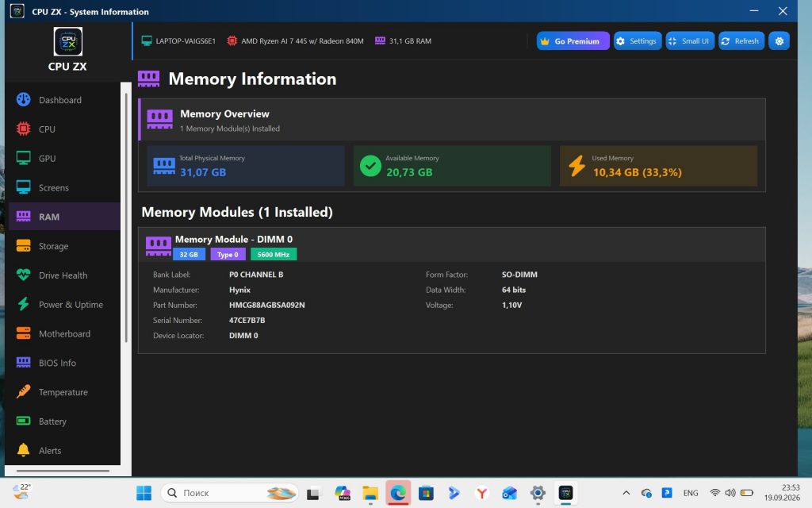Open the Motherboard section
Image resolution: width=812 pixels, height=508 pixels.
65,334
